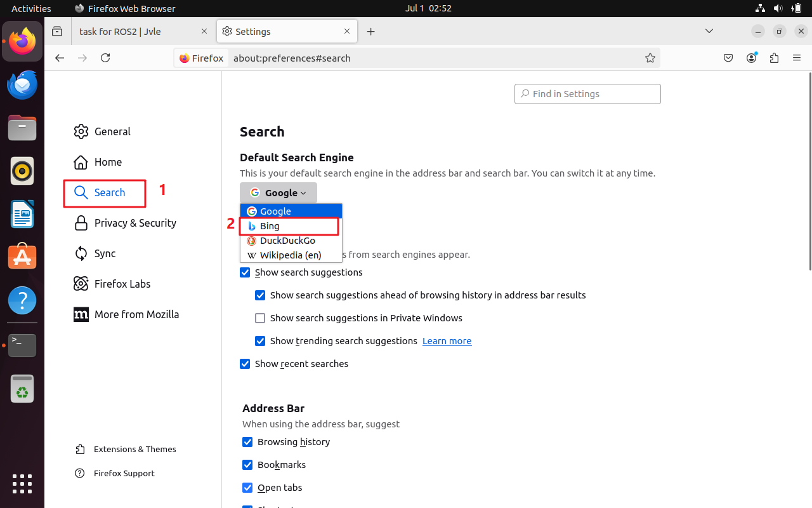The image size is (812, 508).
Task: Open the Extensions puzzle icon
Action: [x=774, y=58]
